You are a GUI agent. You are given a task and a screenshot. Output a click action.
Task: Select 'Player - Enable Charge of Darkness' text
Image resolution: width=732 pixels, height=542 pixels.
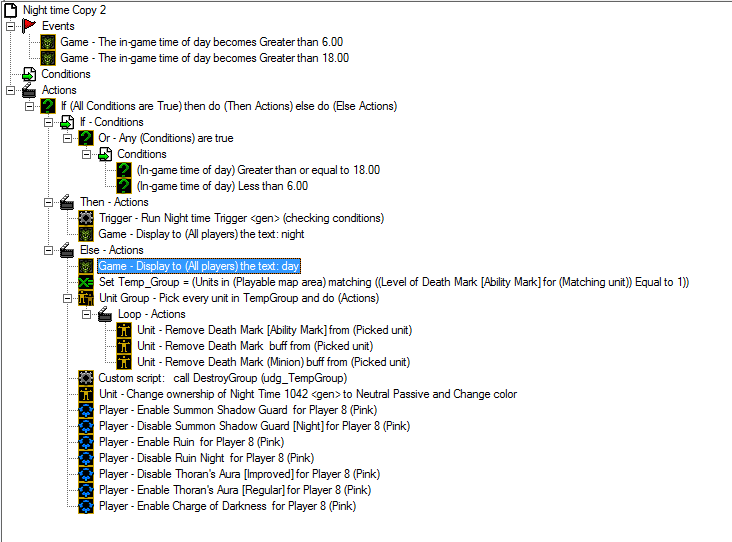(x=227, y=506)
